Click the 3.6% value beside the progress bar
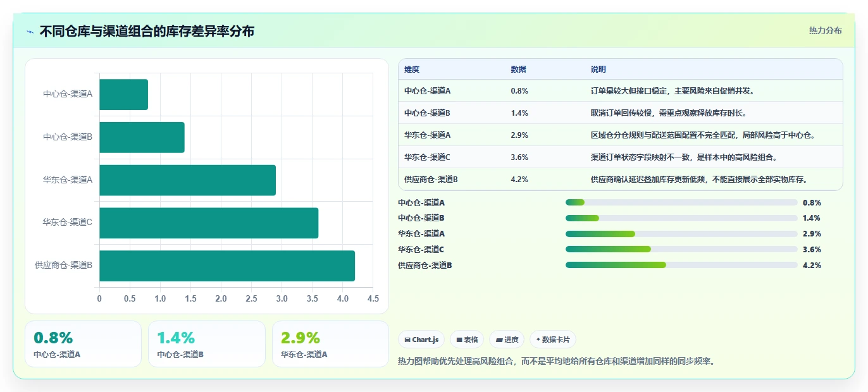This screenshot has height=392, width=868. pyautogui.click(x=812, y=250)
